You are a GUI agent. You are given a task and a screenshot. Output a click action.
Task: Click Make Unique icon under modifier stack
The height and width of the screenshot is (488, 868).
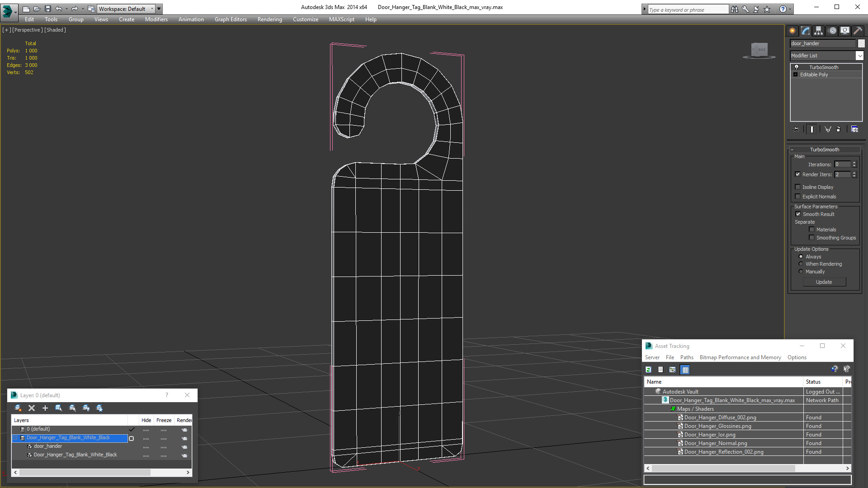[x=828, y=129]
